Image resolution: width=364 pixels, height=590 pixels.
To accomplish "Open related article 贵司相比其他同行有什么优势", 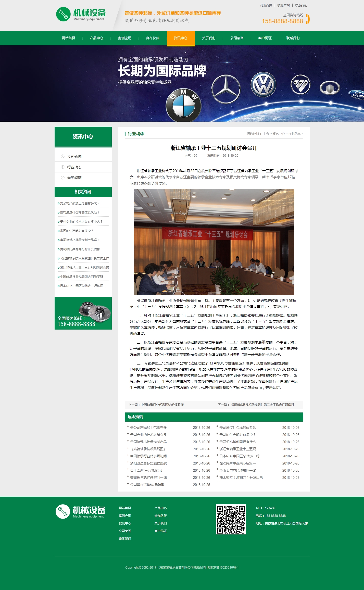I will (80, 249).
